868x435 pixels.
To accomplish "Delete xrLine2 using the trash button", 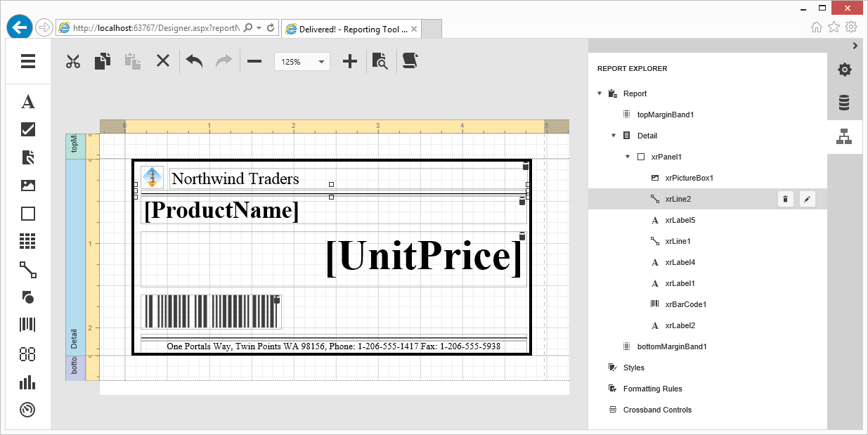I will point(786,200).
